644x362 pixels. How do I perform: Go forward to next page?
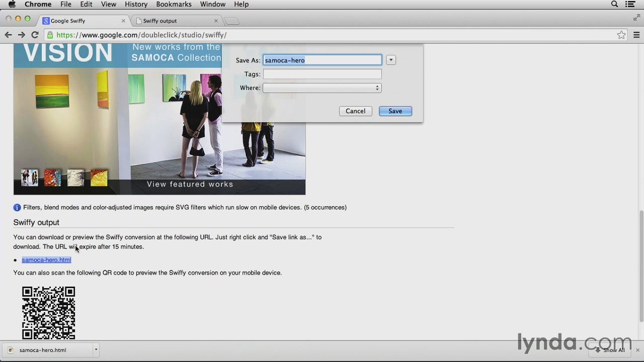pos(21,35)
